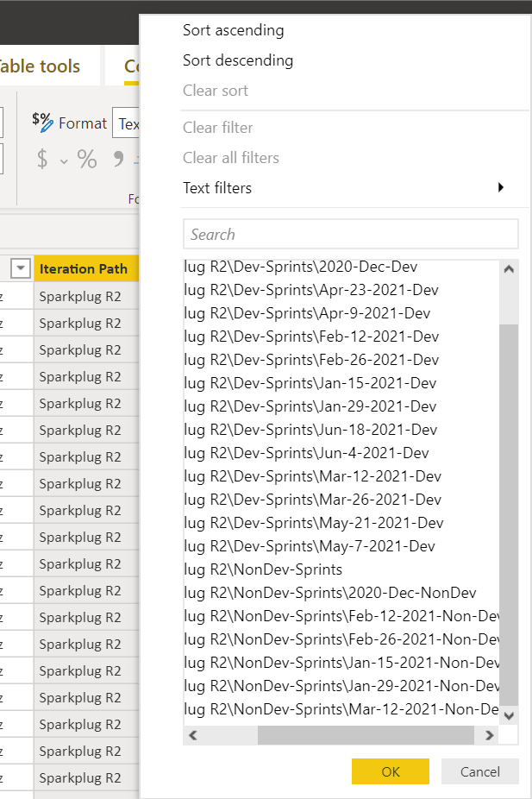Apply thousands separator comma icon

(118, 159)
